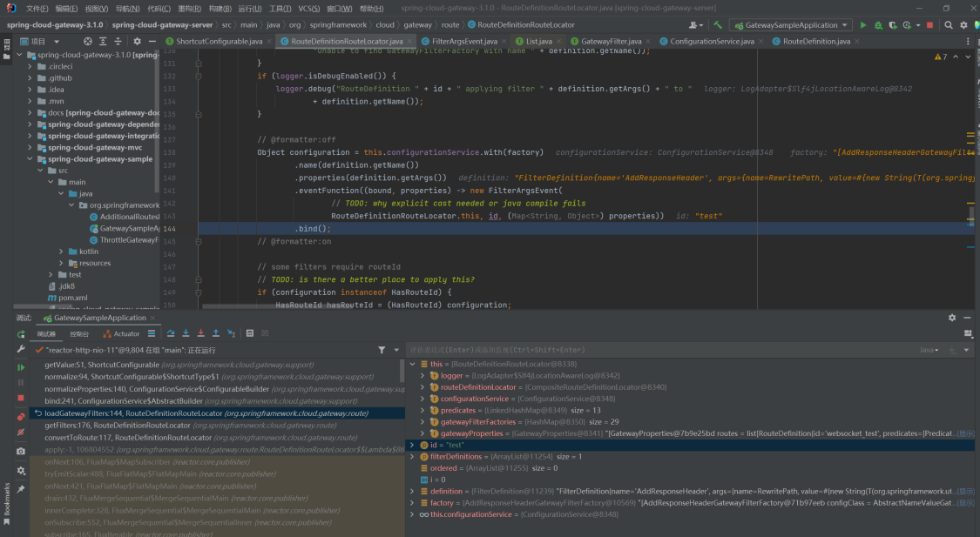
Task: Switch to RouteDefinition.java tab
Action: 815,41
